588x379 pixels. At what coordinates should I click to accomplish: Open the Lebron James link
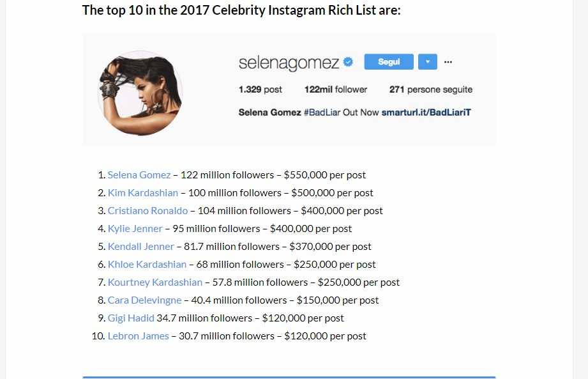138,336
